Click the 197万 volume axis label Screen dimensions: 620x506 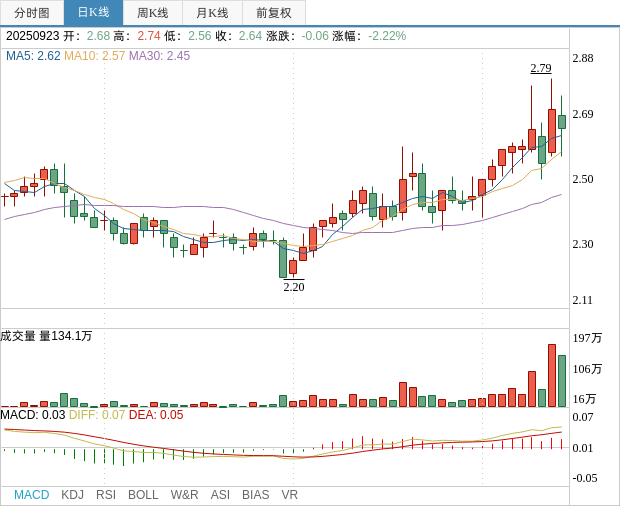coord(587,338)
